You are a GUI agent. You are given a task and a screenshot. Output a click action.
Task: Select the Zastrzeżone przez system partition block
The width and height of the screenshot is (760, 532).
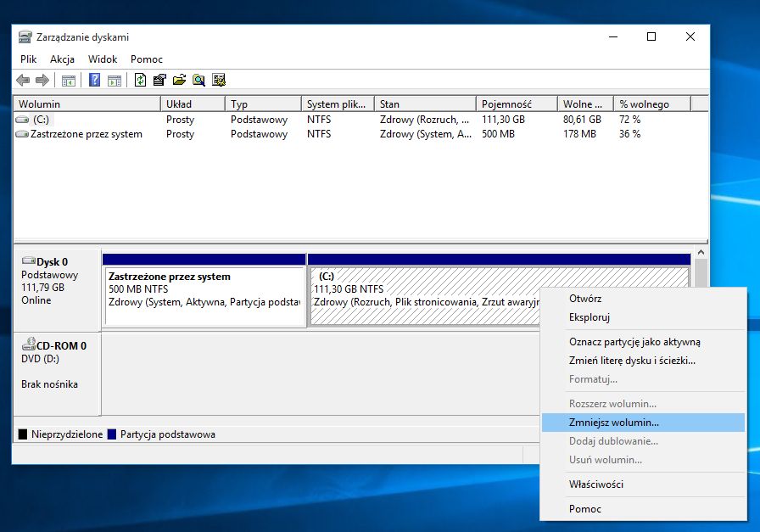[x=204, y=295]
